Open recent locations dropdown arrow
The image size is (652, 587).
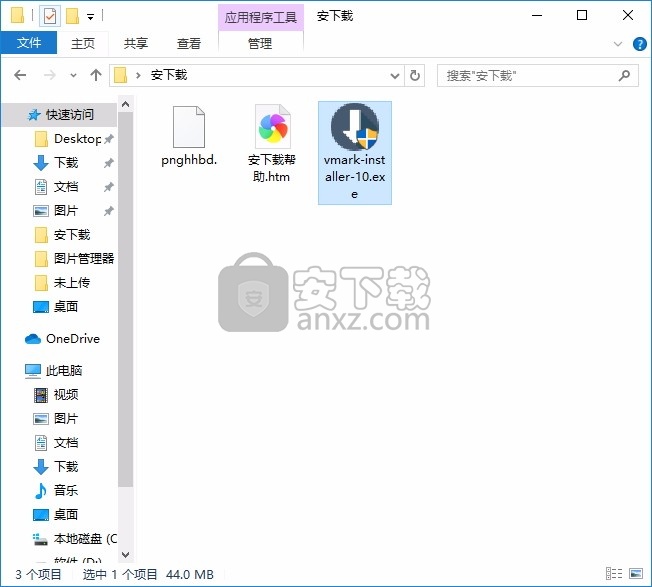73,76
